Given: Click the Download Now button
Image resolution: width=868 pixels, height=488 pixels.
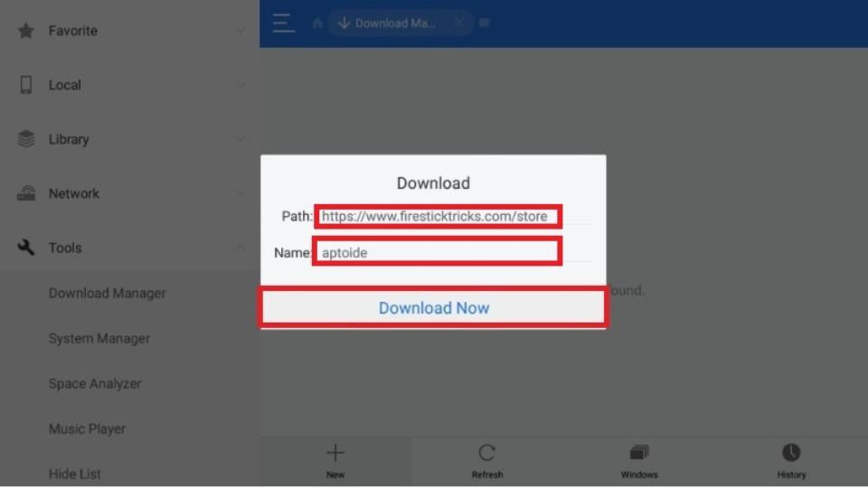Looking at the screenshot, I should [433, 307].
